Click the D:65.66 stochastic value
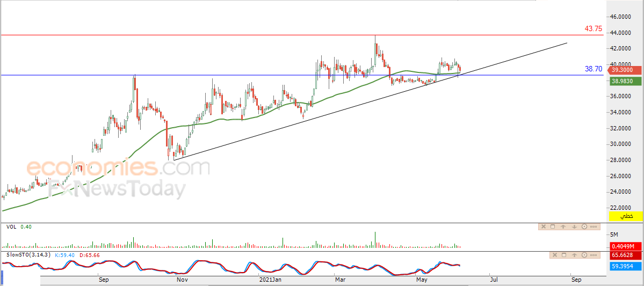 89,255
